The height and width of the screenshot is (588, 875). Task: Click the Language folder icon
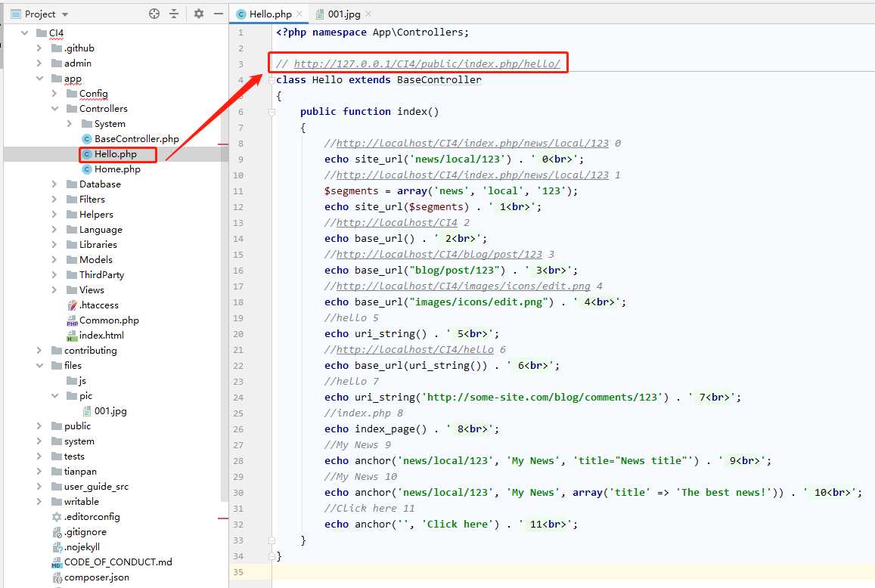pyautogui.click(x=71, y=229)
